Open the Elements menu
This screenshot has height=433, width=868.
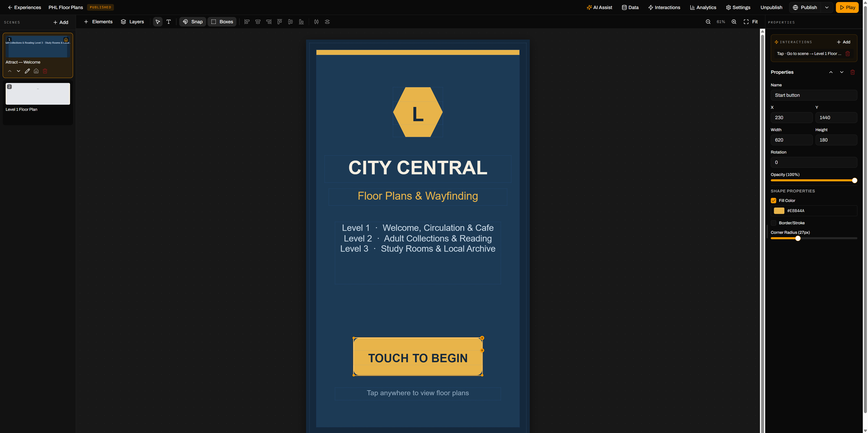coord(98,22)
